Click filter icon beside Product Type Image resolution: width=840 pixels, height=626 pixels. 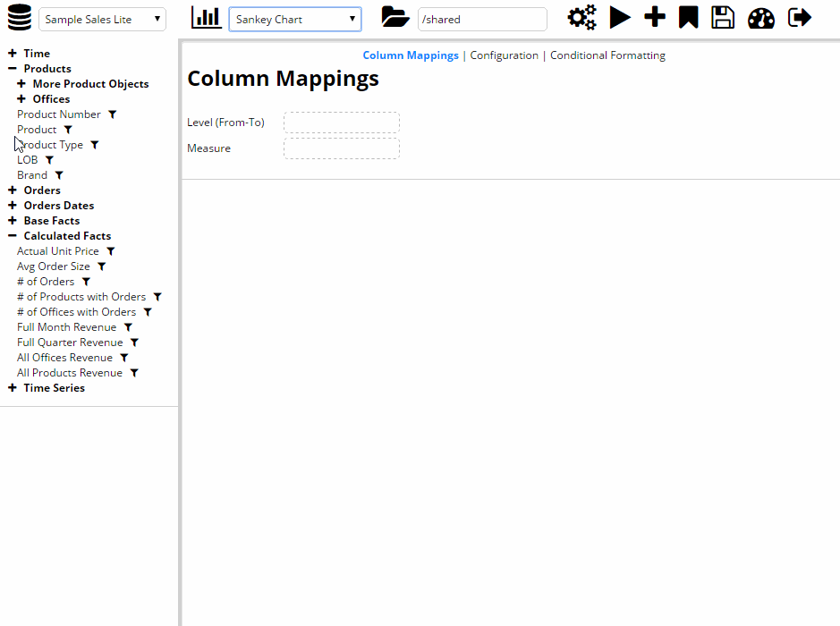point(94,145)
